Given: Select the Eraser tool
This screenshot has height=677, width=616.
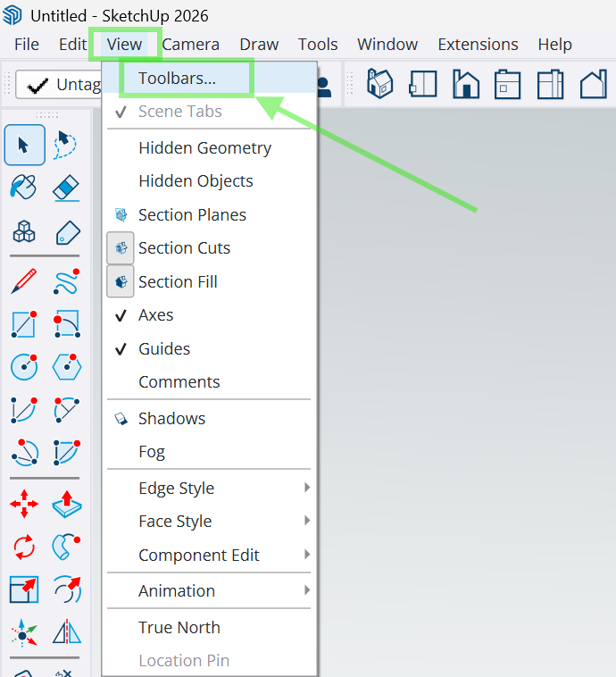Looking at the screenshot, I should tap(66, 188).
